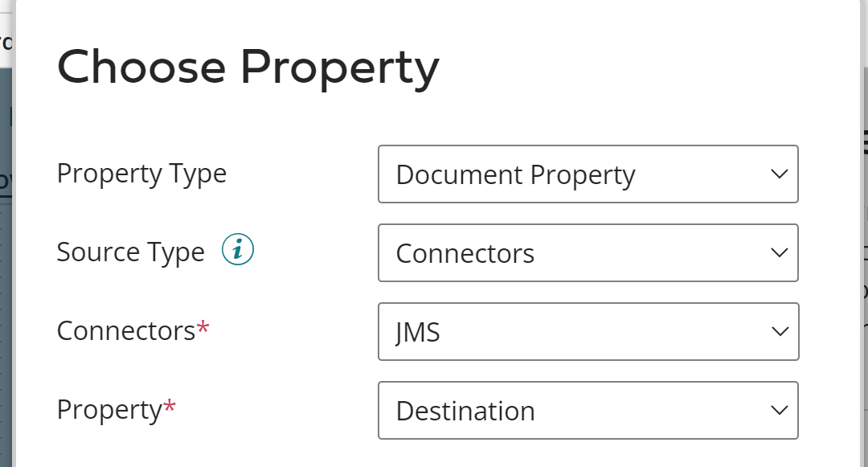
Task: Click the Choose Property dialog title
Action: pyautogui.click(x=248, y=68)
